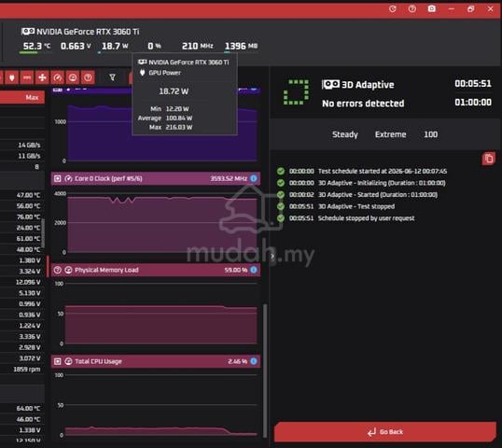
Task: Click the 18.7 W GPU power reading
Action: point(115,46)
